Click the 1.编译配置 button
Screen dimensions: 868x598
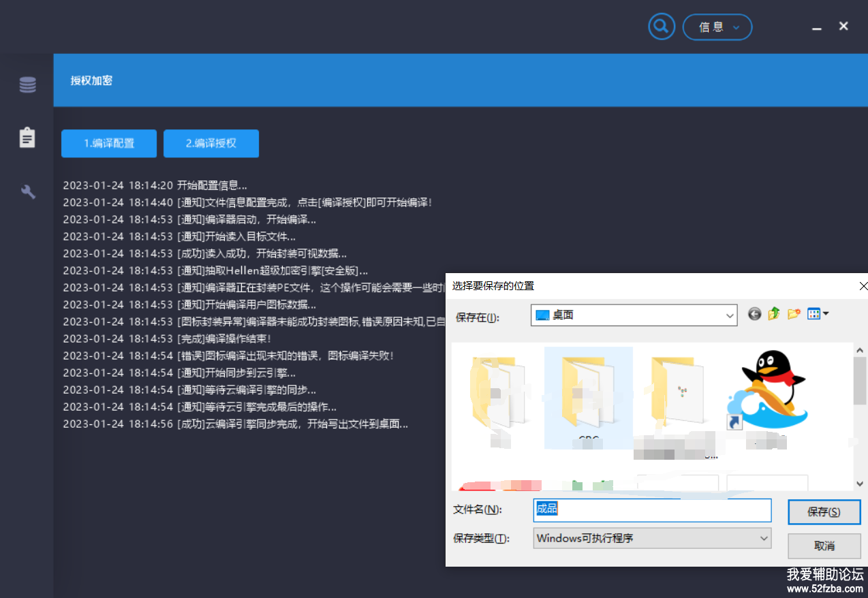pyautogui.click(x=109, y=144)
